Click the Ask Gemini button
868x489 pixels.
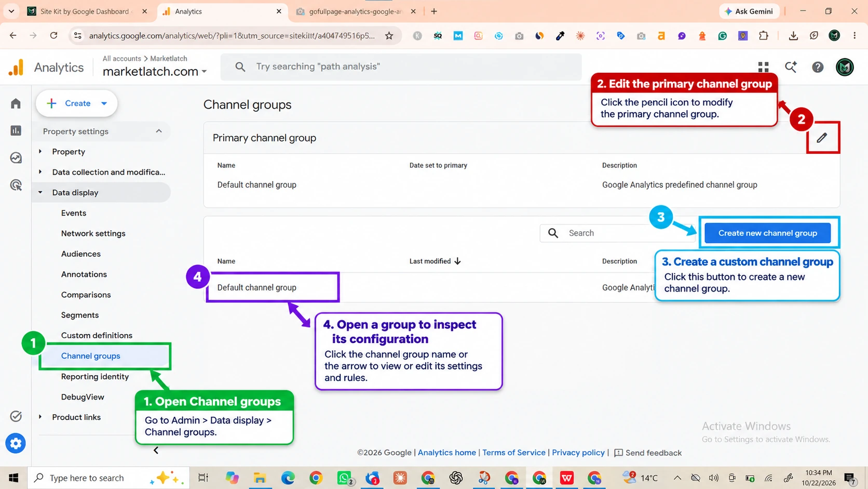pyautogui.click(x=749, y=11)
